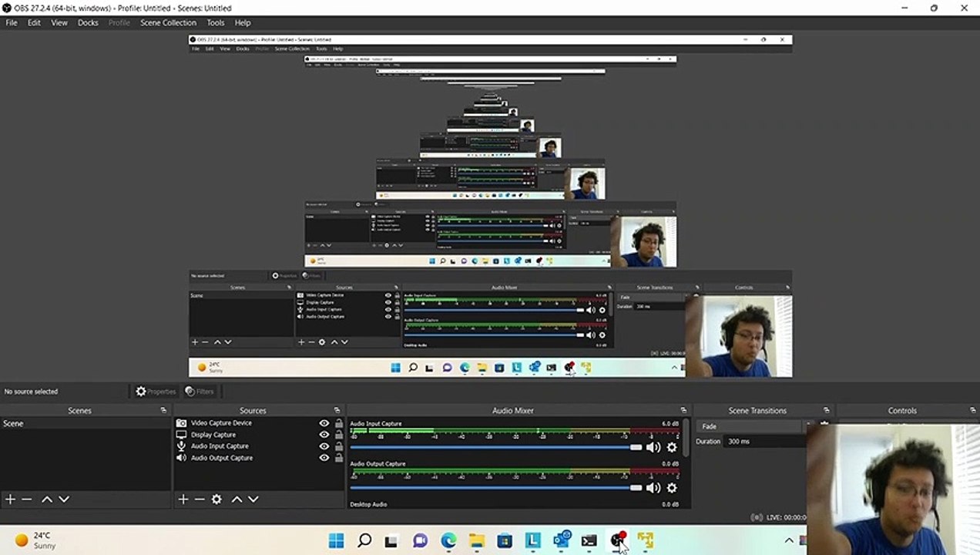980x555 pixels.
Task: Open taskbar Search
Action: (364, 540)
